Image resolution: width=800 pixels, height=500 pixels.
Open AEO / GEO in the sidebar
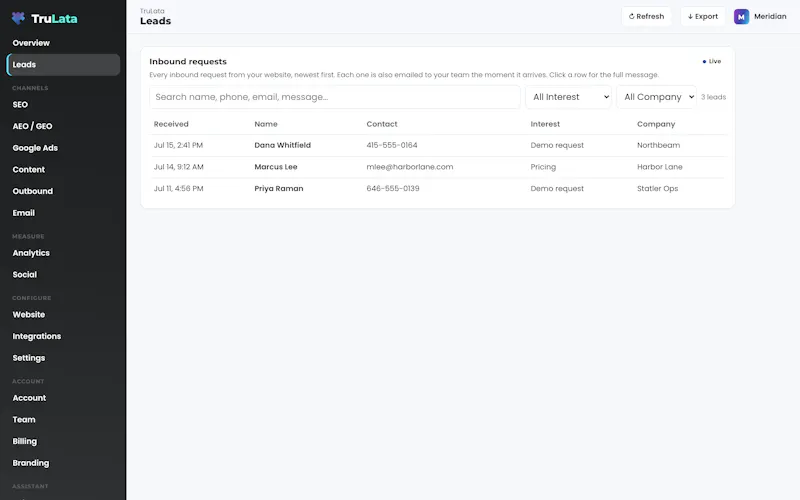[x=63, y=126]
